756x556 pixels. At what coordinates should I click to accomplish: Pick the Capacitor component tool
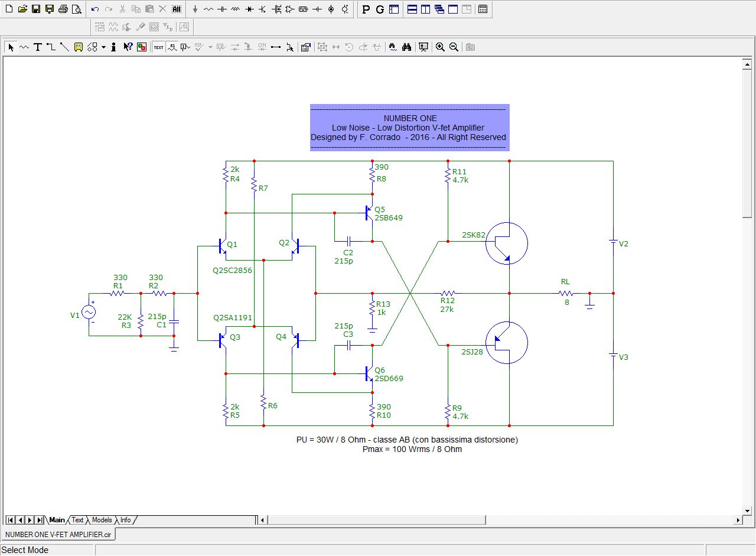click(222, 9)
